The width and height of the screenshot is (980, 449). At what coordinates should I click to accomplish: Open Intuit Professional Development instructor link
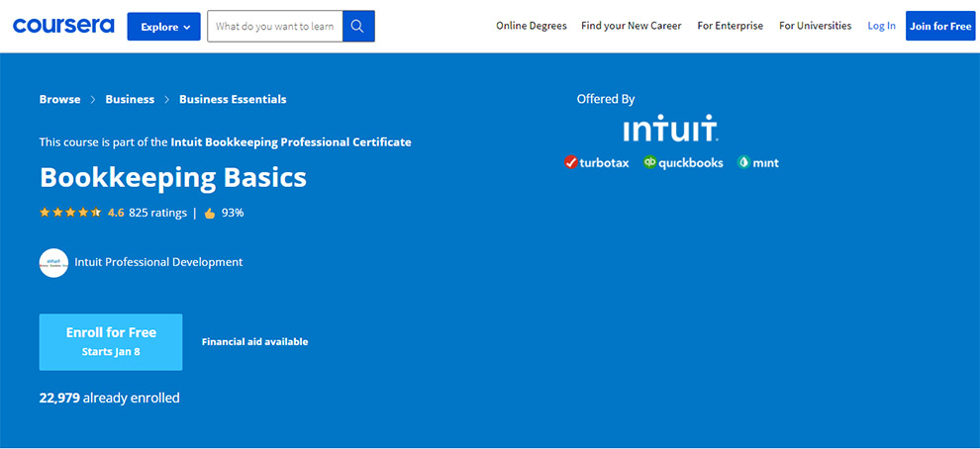pos(158,262)
